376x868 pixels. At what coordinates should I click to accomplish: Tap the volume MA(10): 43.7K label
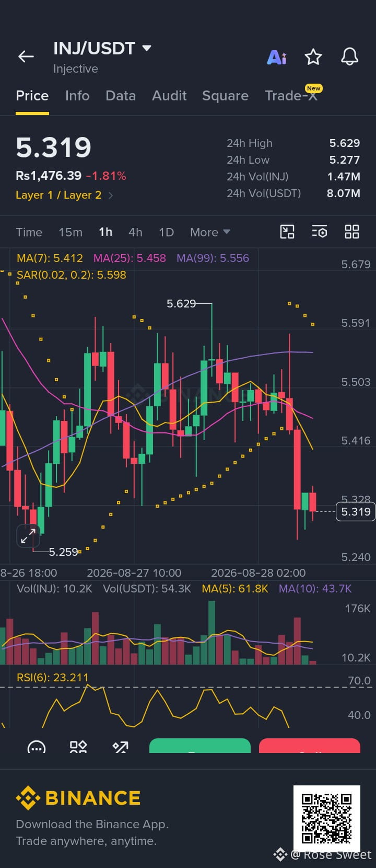[315, 589]
